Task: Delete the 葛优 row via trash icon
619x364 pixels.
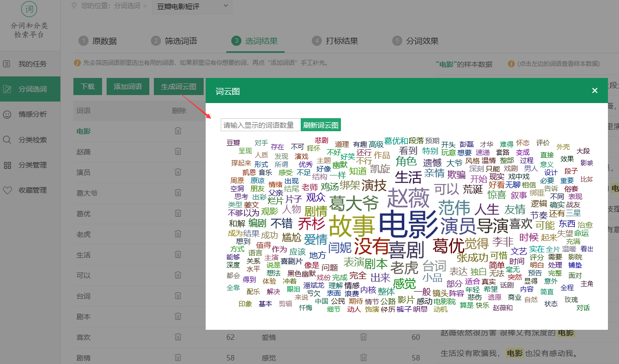Action: tap(178, 214)
